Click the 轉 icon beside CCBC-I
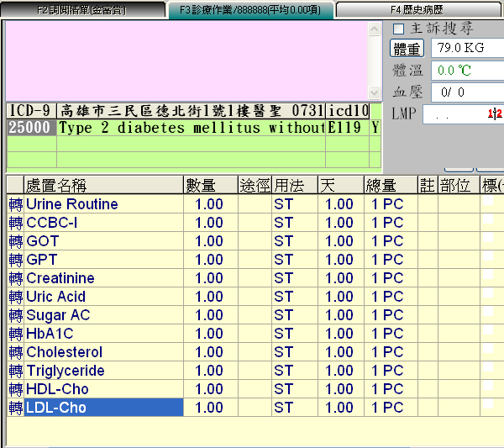Viewport: 504px width, 448px height. tap(16, 223)
